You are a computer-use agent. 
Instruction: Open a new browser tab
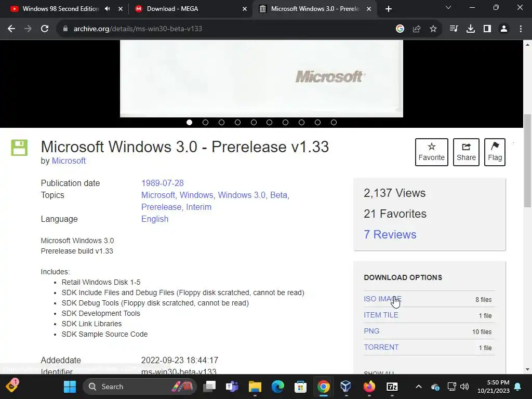[389, 9]
